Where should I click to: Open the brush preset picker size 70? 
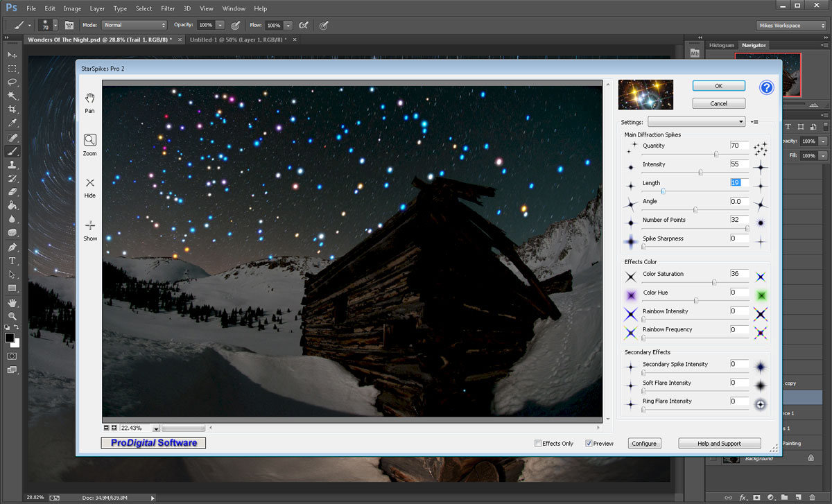48,25
